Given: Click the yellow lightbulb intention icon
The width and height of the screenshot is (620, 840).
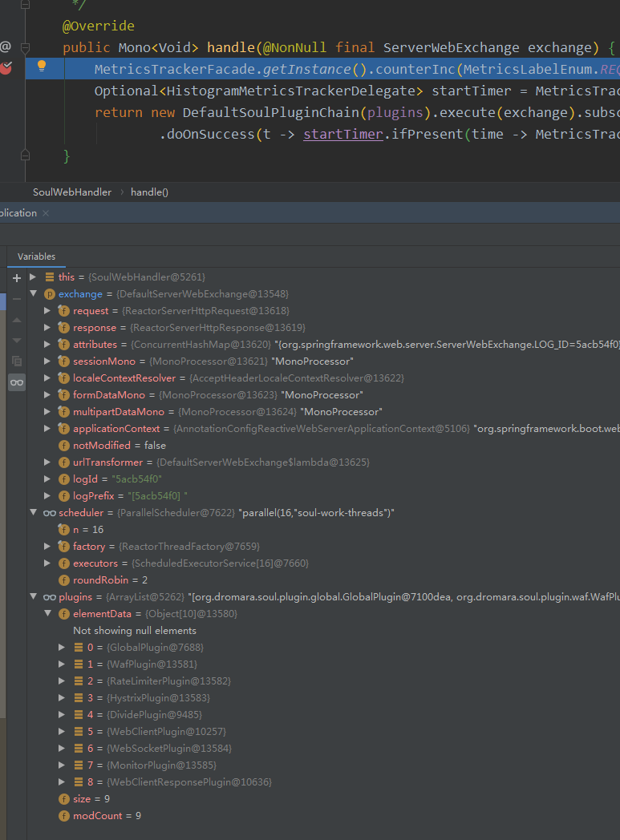Looking at the screenshot, I should 41,66.
